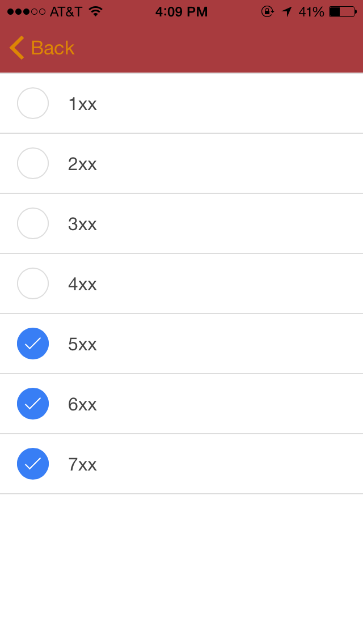Disable the blue 7xx checkmark
The width and height of the screenshot is (363, 644).
pos(33,464)
